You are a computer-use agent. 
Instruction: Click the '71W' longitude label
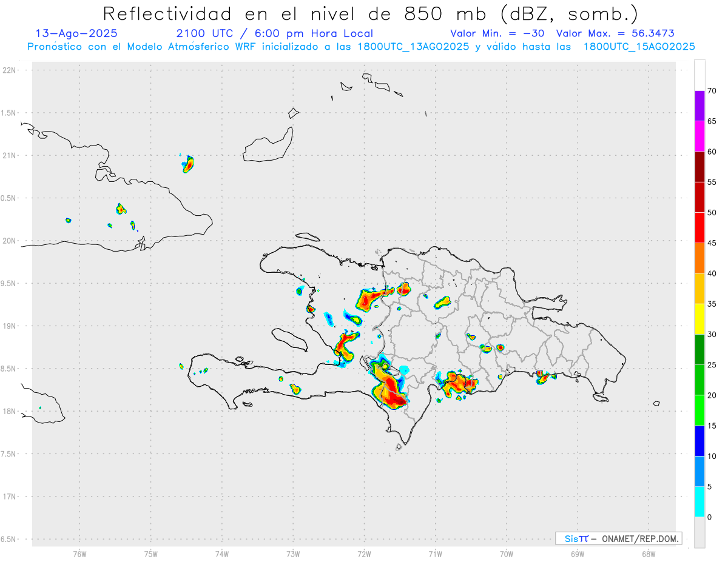[x=435, y=554]
